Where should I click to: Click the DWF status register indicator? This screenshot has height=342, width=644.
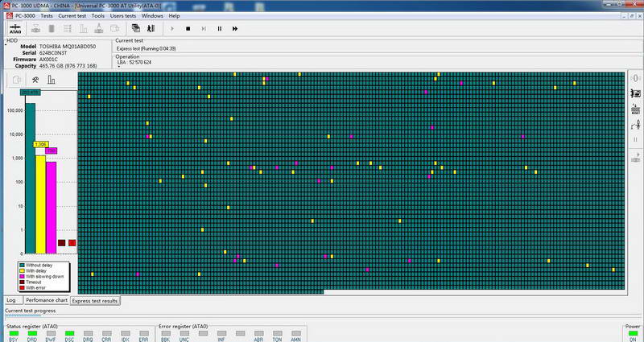tap(51, 333)
